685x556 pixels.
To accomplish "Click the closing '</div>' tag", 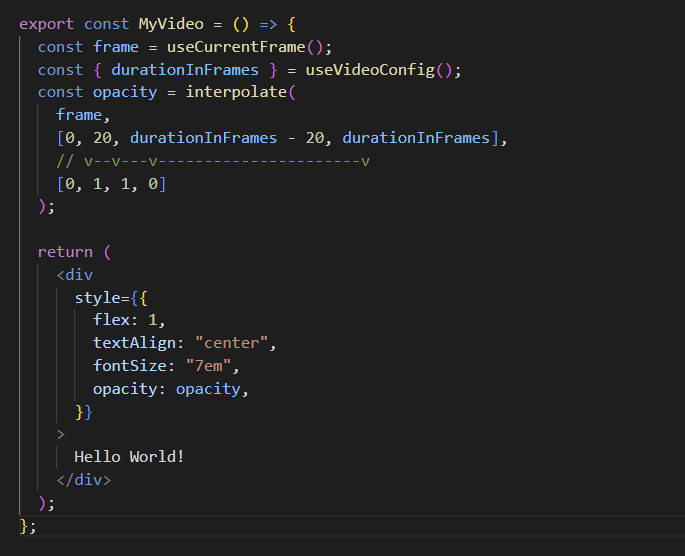I will tap(83, 480).
